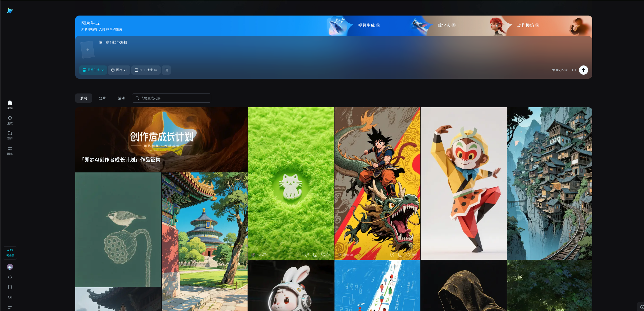The image size is (644, 311).
Task: Open the 创作者成长计划 banner
Action: [x=161, y=140]
